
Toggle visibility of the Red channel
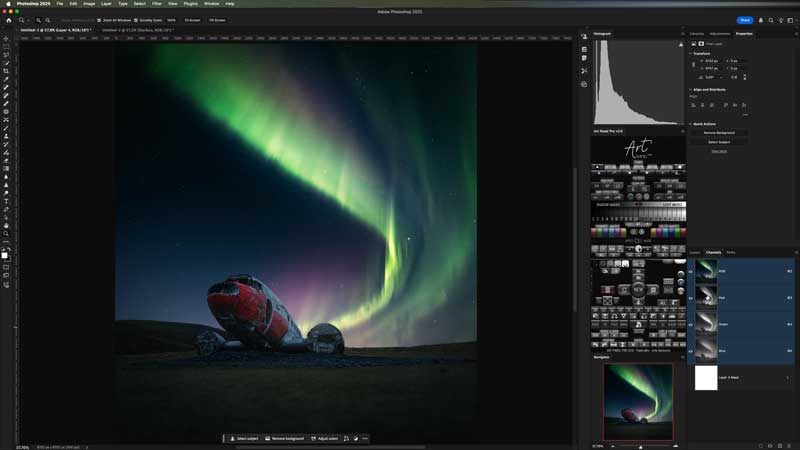(x=690, y=297)
